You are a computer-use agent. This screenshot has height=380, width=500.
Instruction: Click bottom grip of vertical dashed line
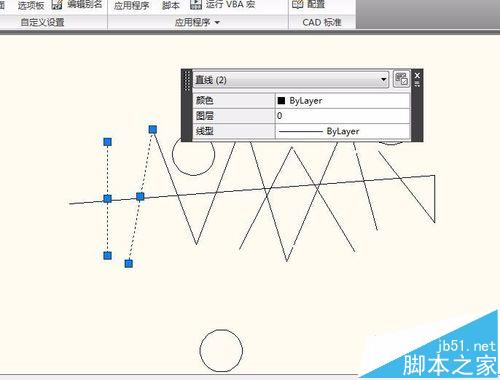tap(107, 256)
